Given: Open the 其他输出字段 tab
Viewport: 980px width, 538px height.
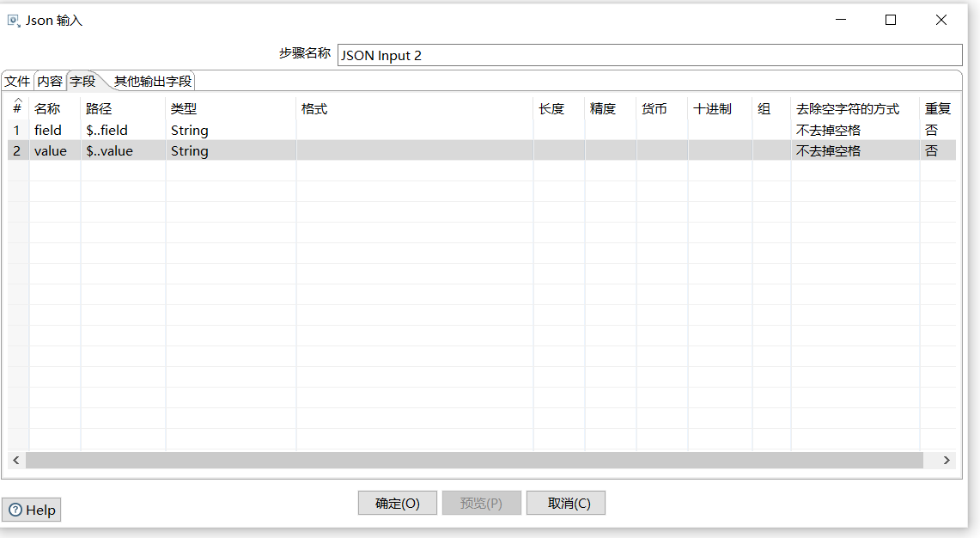Looking at the screenshot, I should [153, 82].
